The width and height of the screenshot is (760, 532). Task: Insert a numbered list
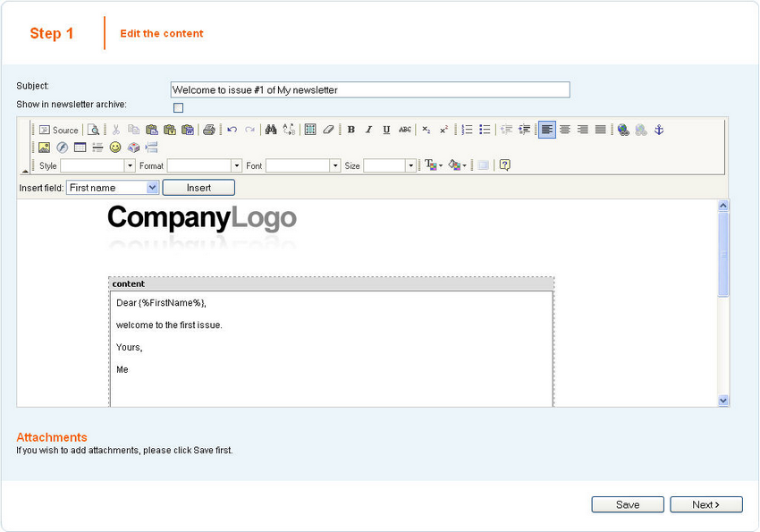[x=467, y=130]
